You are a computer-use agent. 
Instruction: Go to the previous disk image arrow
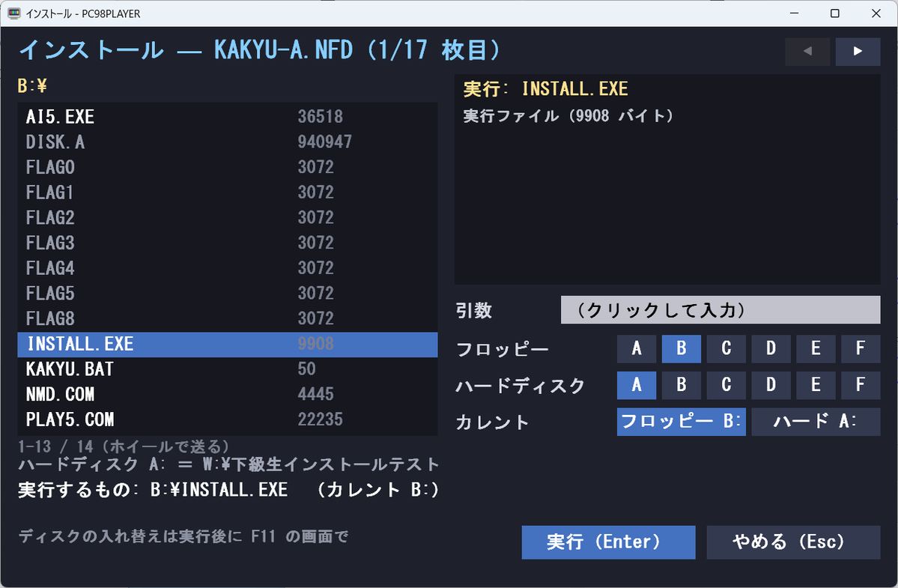coord(807,52)
